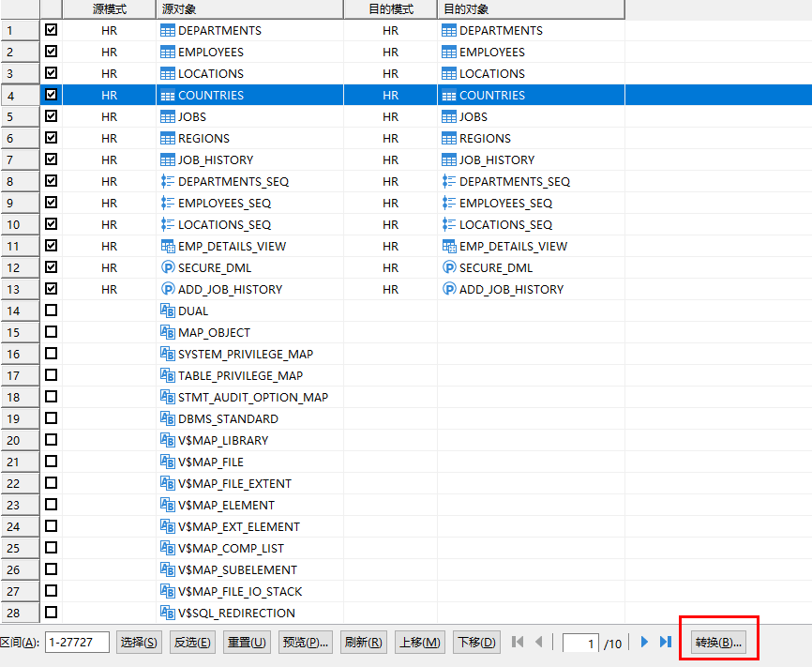Click the SYSTEM_PRIVILEGE_MAP synonym icon

click(x=167, y=354)
